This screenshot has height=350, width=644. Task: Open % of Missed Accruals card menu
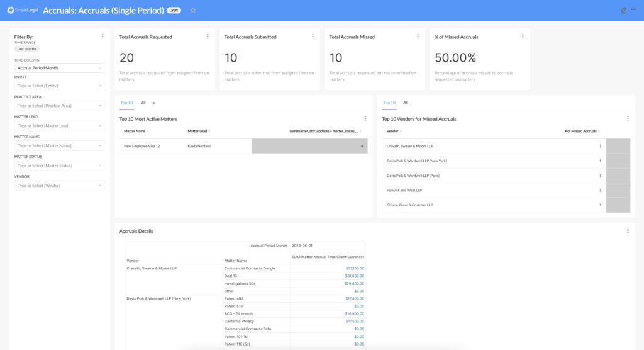click(523, 37)
